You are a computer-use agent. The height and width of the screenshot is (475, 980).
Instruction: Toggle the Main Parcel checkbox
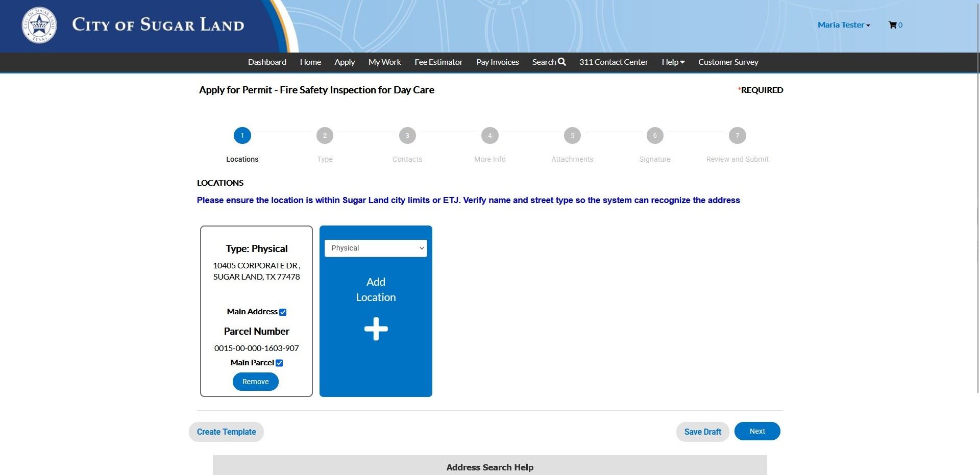[x=279, y=363]
